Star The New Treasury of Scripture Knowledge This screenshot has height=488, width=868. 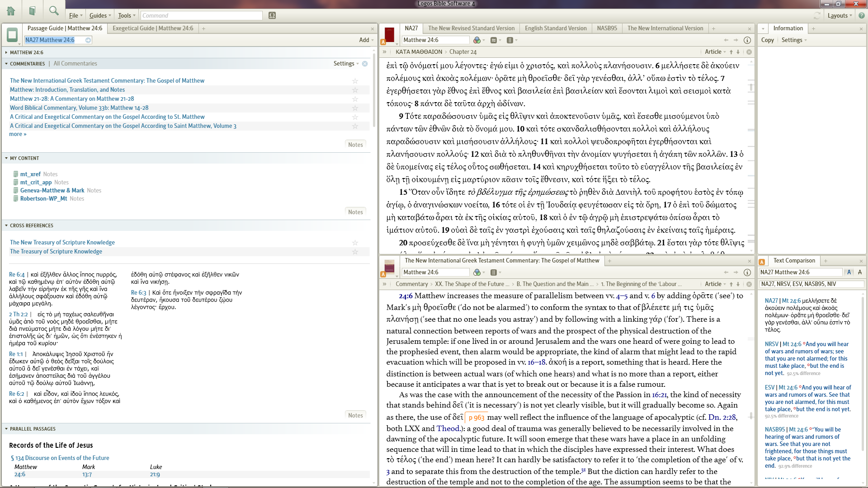[x=355, y=243]
